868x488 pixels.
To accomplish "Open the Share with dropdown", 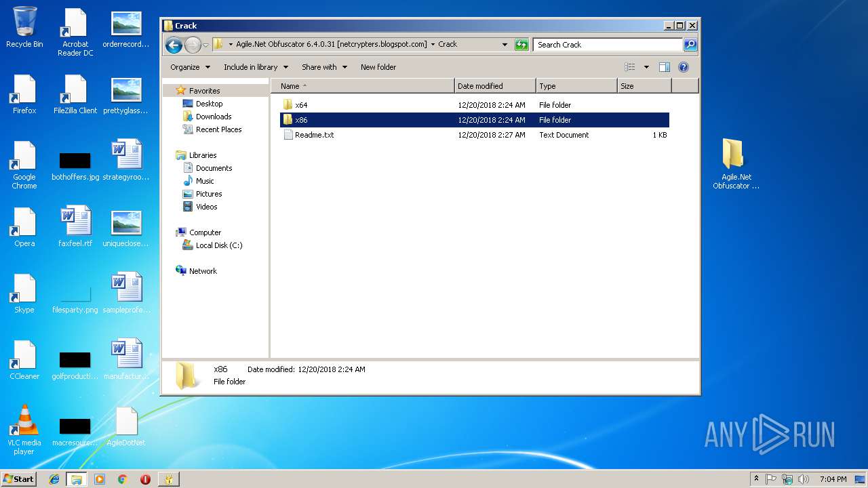I will pos(324,67).
